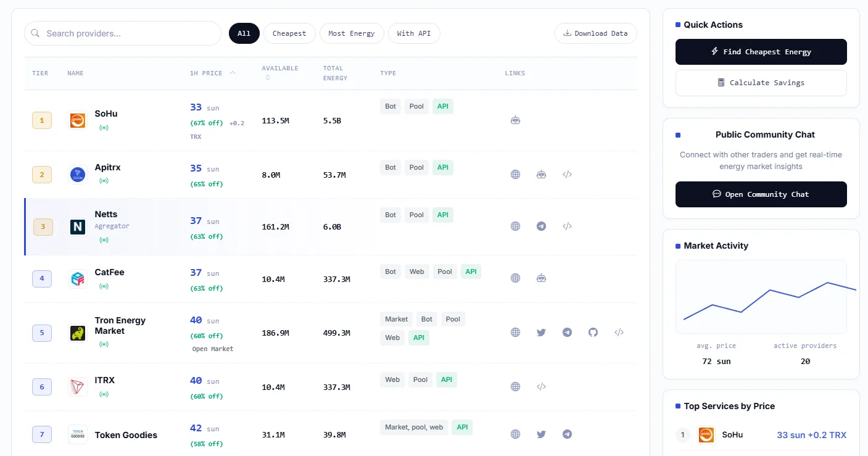Filter providers With API

[x=414, y=33]
